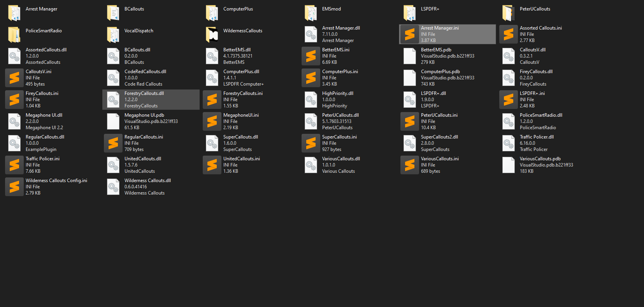Select the VariousCallouts.dll gear icon
Screen dimensions: 644x307
click(311, 165)
